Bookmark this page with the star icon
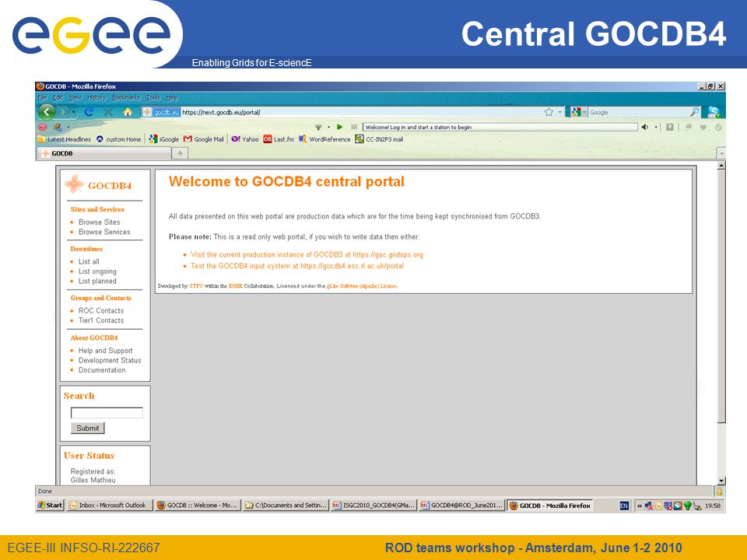Viewport: 747px width, 560px height. click(549, 112)
